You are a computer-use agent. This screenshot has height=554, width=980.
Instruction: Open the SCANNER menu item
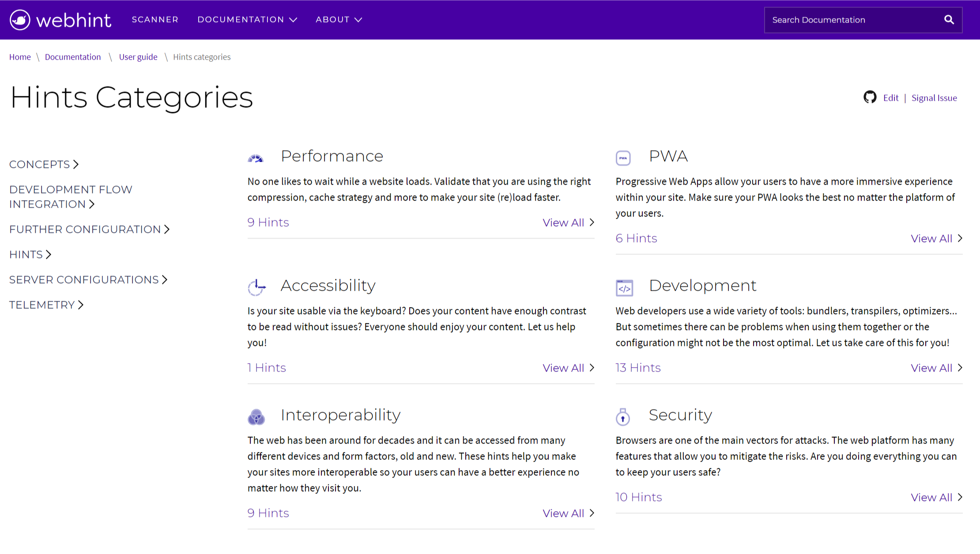pos(155,19)
